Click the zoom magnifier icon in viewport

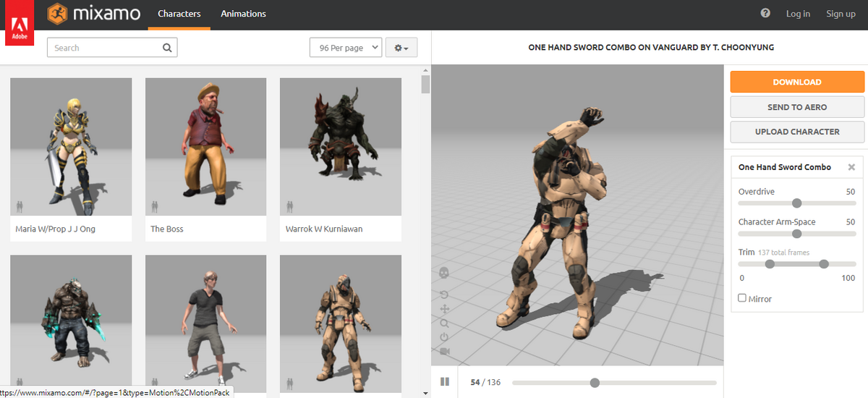[444, 323]
